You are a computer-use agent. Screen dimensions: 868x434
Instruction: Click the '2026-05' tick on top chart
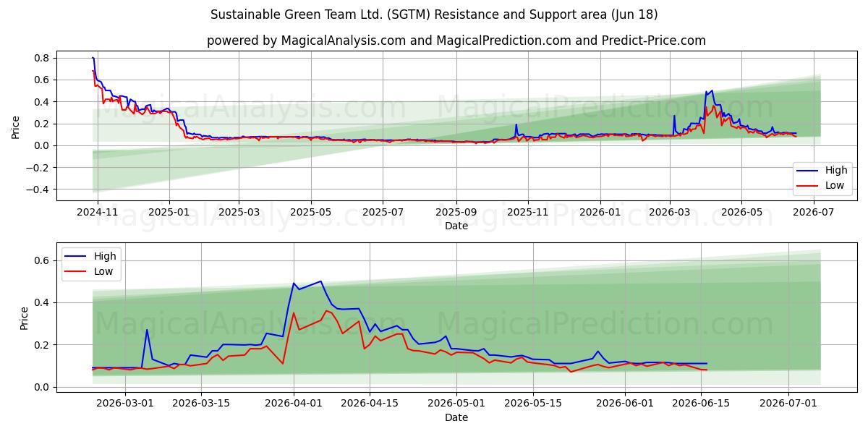(741, 212)
